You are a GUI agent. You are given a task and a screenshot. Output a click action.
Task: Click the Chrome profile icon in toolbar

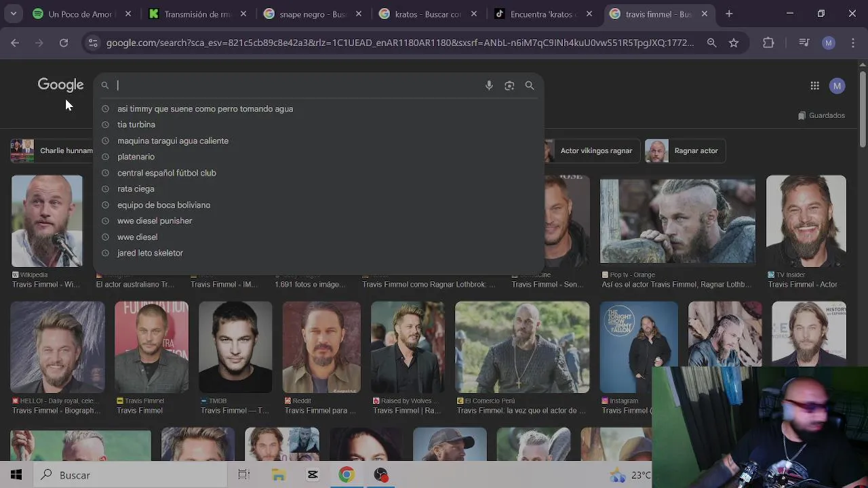(x=828, y=43)
